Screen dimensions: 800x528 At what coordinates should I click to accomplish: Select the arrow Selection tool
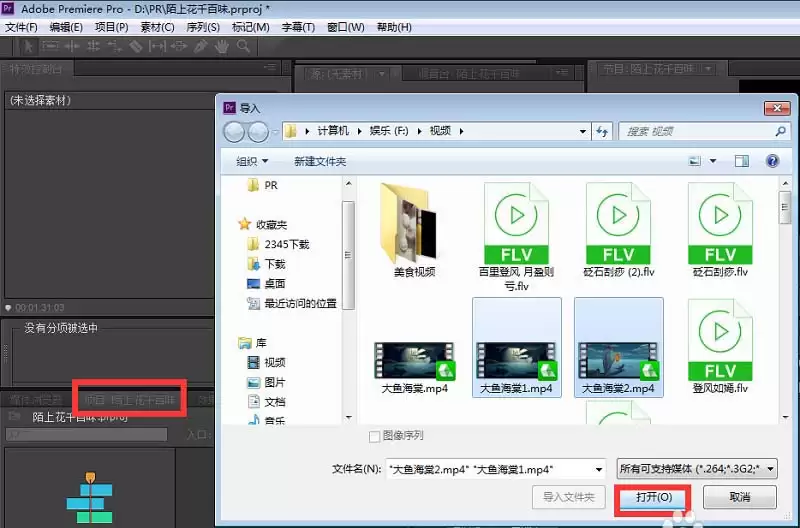click(x=29, y=46)
